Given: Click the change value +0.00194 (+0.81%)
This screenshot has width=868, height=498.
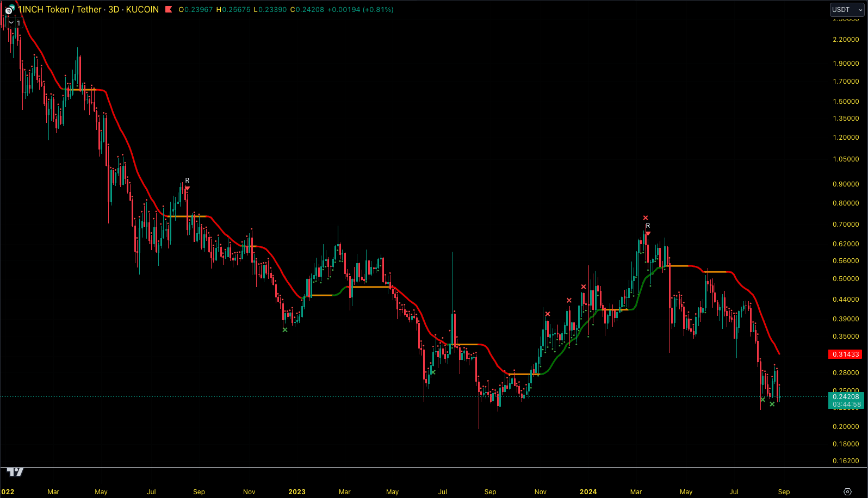Looking at the screenshot, I should tap(361, 9).
